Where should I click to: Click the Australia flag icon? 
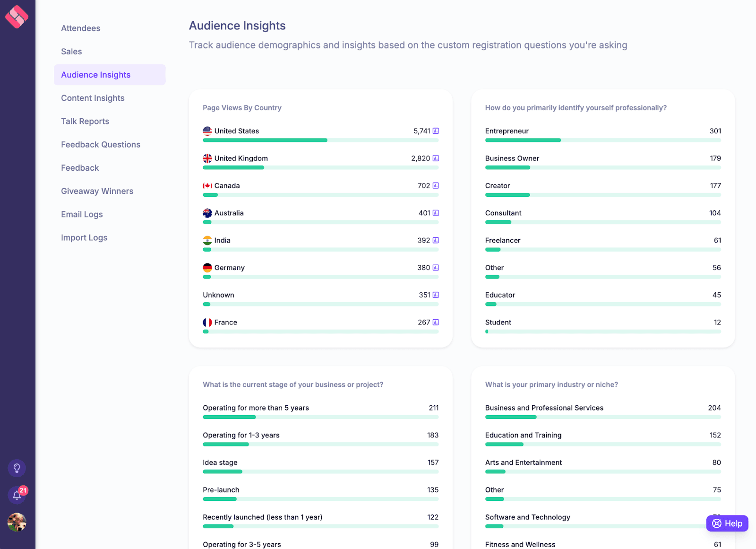click(x=207, y=213)
